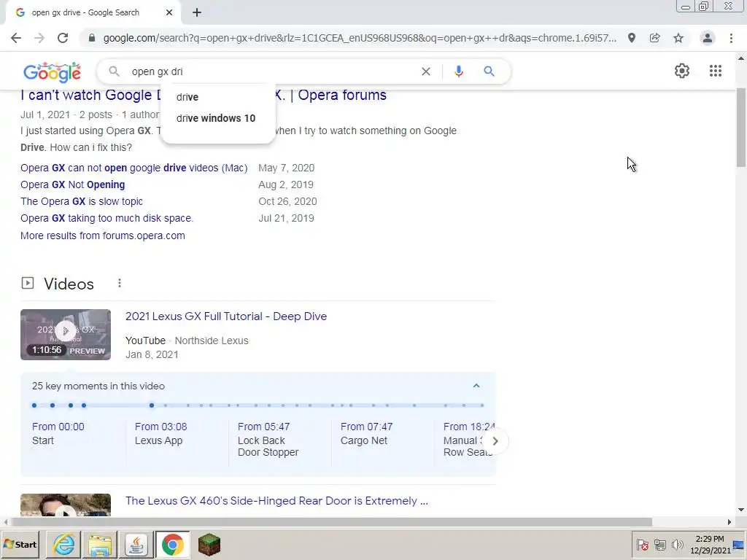Click the Videos section play icon

tap(28, 284)
